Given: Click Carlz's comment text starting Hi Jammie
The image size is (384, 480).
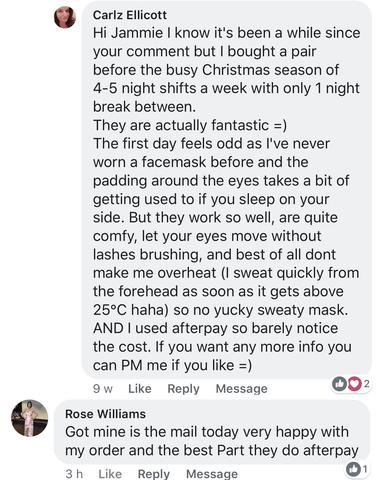Looking at the screenshot, I should click(x=227, y=199).
